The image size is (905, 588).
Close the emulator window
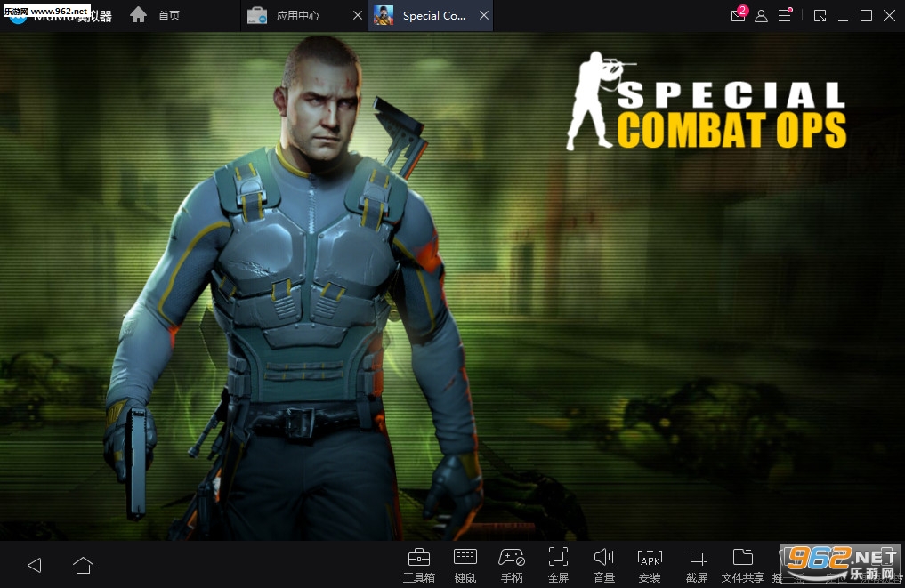[889, 16]
